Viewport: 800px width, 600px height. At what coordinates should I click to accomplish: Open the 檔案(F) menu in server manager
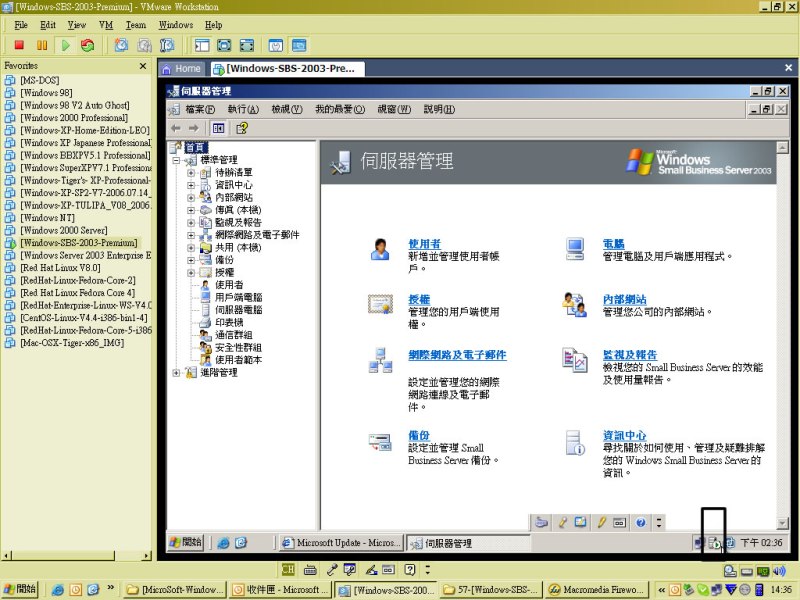(200, 109)
